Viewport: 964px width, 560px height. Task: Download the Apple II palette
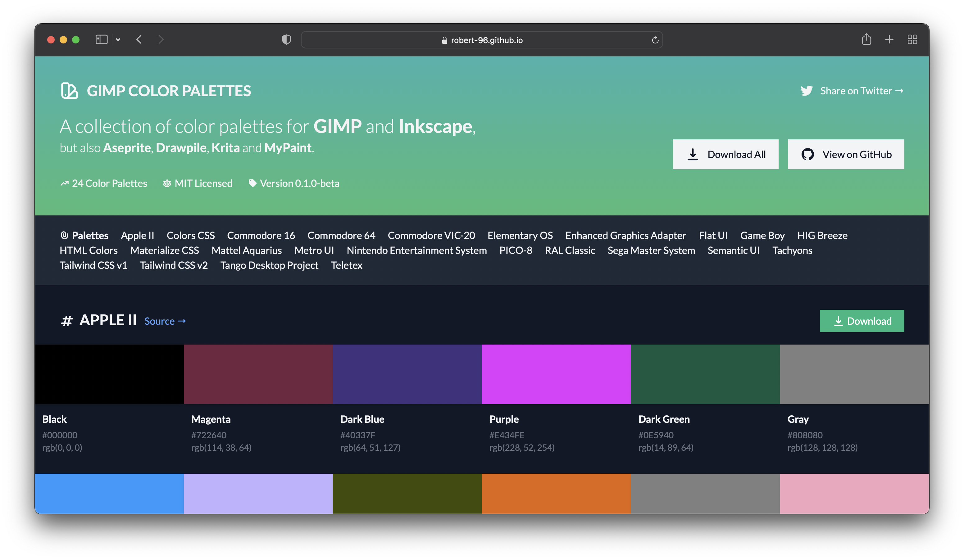point(862,321)
